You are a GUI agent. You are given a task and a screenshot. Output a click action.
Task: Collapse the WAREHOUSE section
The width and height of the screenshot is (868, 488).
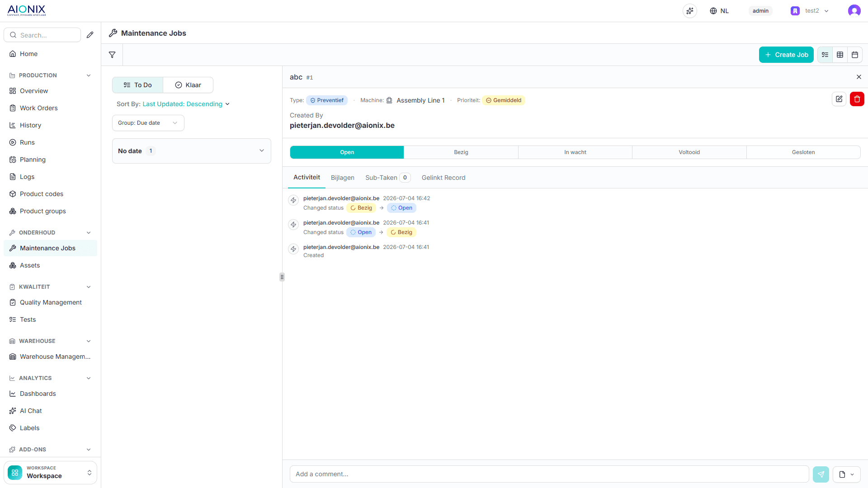(89, 341)
